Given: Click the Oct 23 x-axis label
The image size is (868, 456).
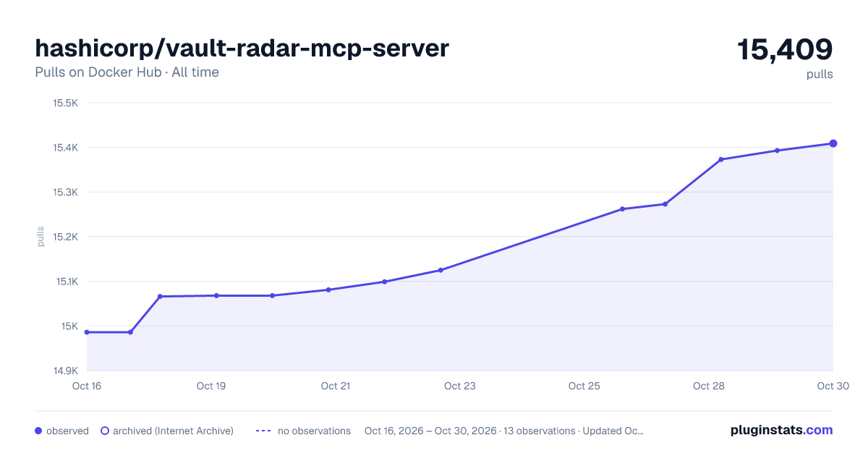Looking at the screenshot, I should (460, 386).
